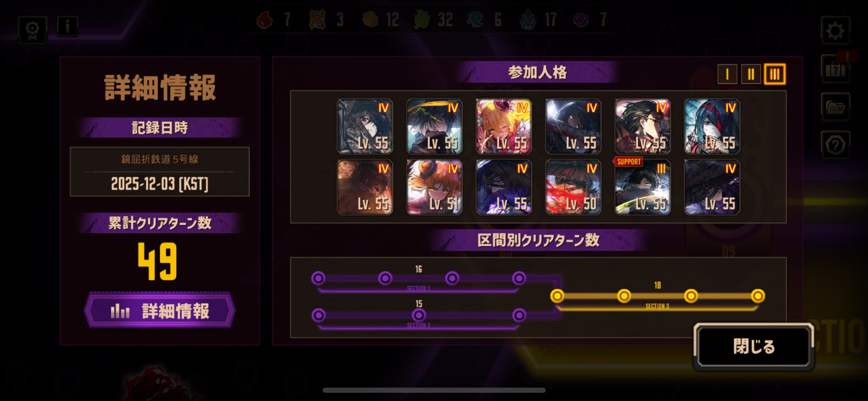
Task: Tap the question mark help icon
Action: (835, 145)
